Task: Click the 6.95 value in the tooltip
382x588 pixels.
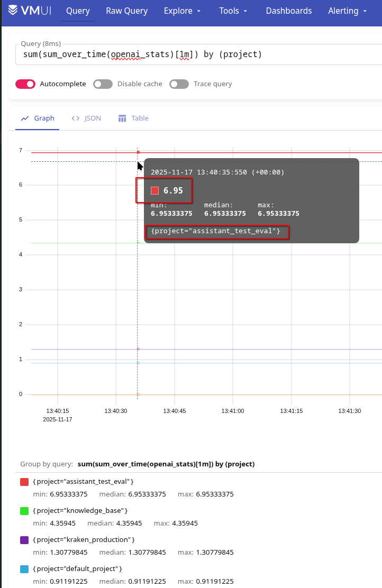Action: [173, 190]
